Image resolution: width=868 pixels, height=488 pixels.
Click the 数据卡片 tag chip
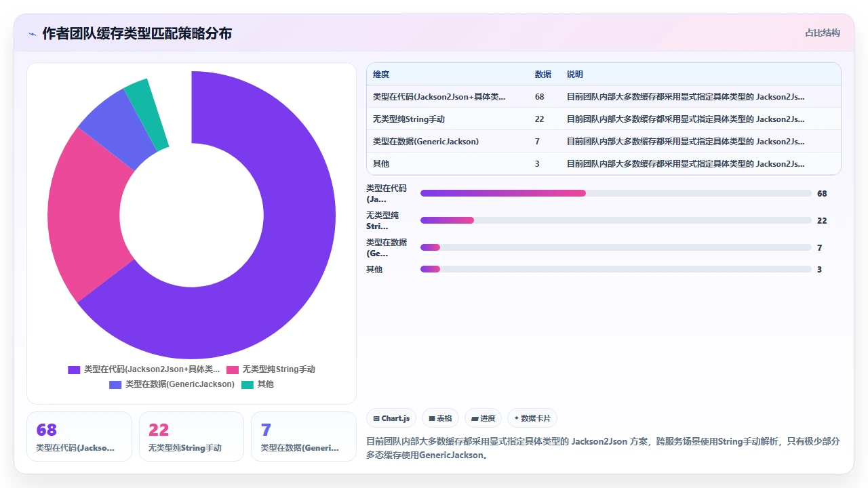point(532,418)
